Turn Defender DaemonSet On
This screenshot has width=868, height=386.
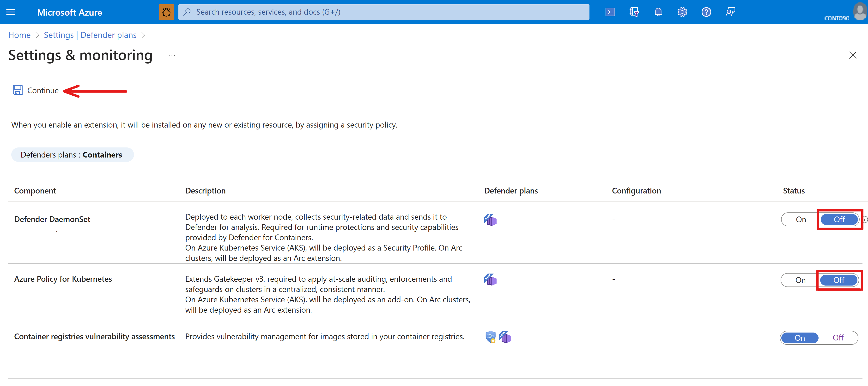801,220
